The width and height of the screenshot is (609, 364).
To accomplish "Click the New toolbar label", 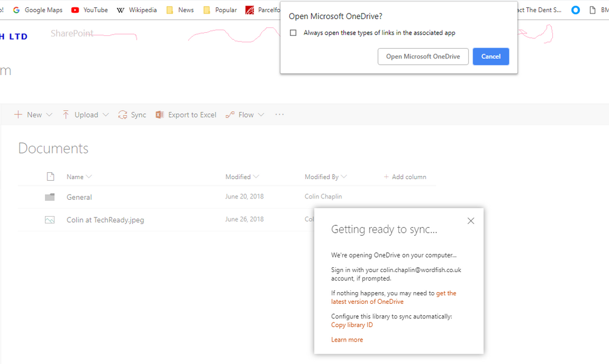I will 35,115.
